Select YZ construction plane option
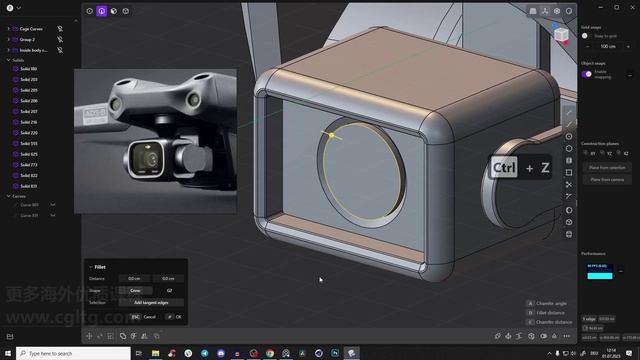Viewport: 640px width, 360px height. point(606,153)
